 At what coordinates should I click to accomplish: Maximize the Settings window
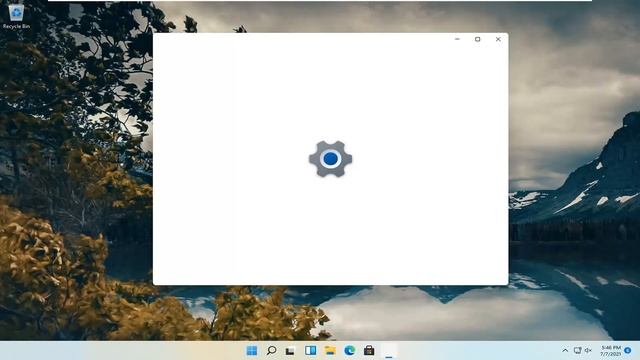[x=478, y=39]
